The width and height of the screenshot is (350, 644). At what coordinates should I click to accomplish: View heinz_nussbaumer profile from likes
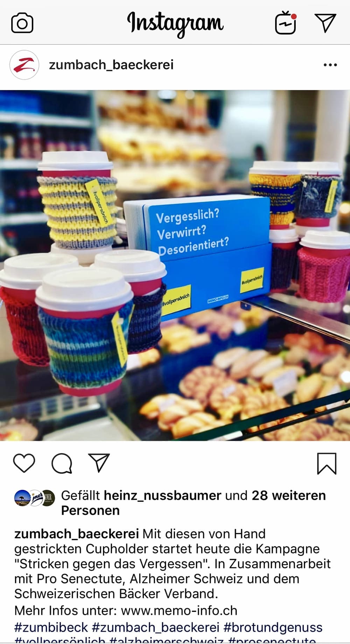pyautogui.click(x=162, y=495)
